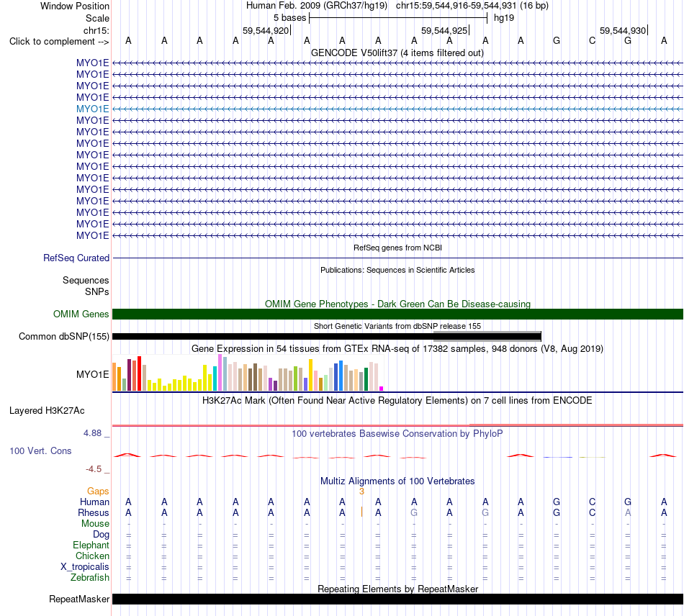684x616 pixels.
Task: Click the Mouse species label
Action: tap(95, 524)
